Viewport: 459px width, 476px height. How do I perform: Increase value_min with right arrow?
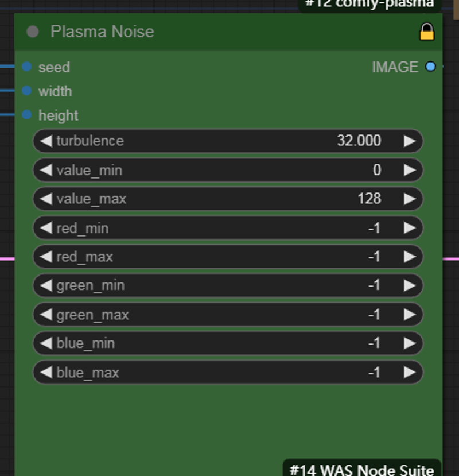[x=410, y=170]
